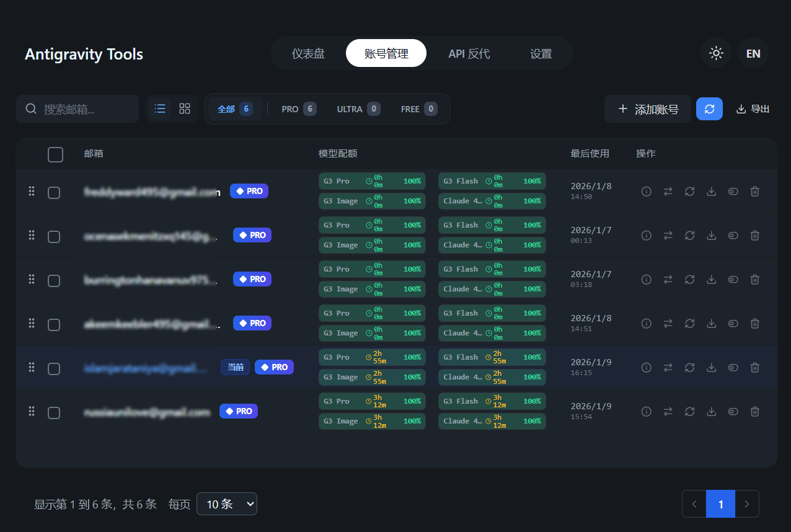
Task: Click the info icon in the first account row
Action: pos(646,192)
